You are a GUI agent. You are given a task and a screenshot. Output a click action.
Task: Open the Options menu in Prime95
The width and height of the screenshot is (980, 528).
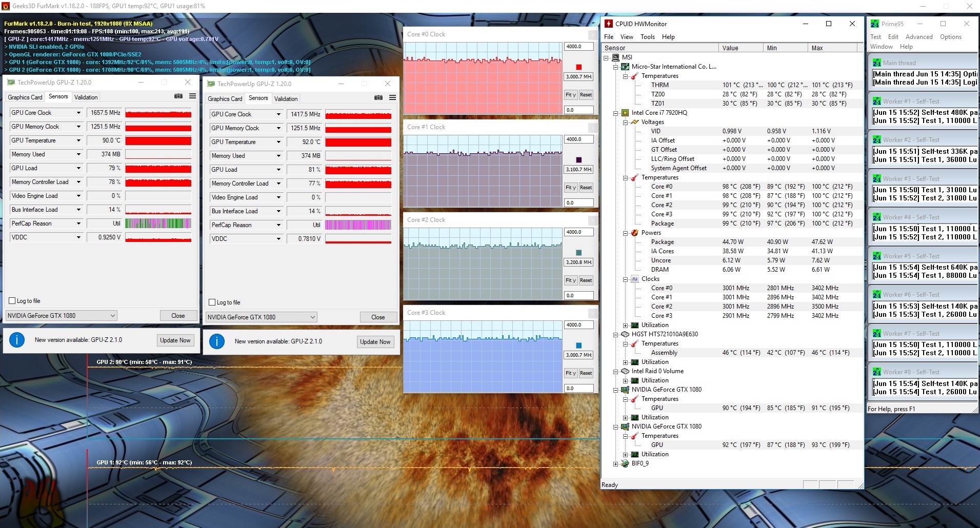point(951,37)
